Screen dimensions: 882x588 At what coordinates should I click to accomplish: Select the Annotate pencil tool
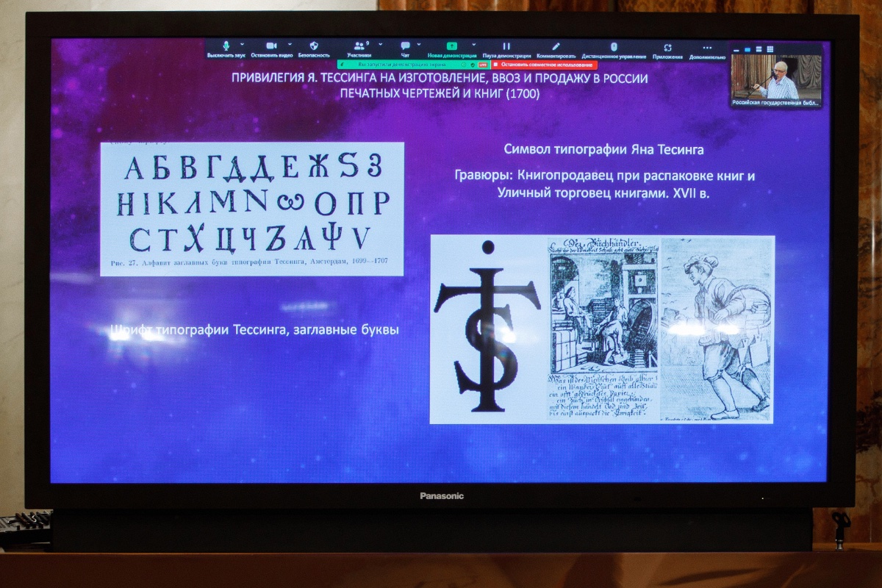tap(556, 46)
